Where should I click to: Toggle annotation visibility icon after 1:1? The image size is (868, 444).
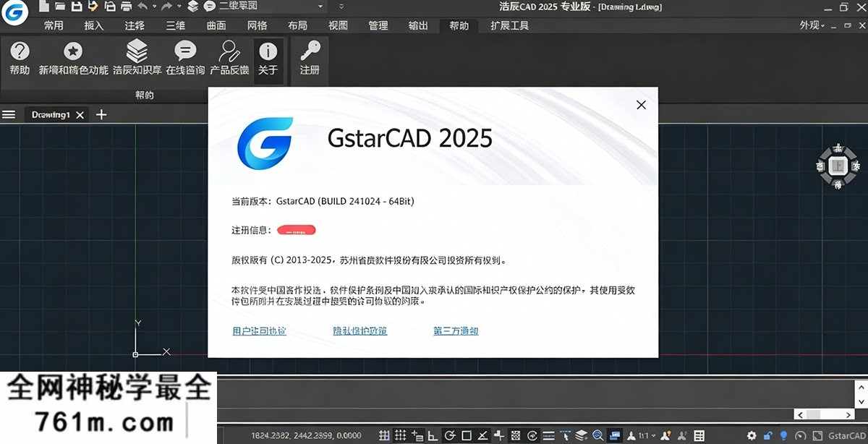click(665, 436)
